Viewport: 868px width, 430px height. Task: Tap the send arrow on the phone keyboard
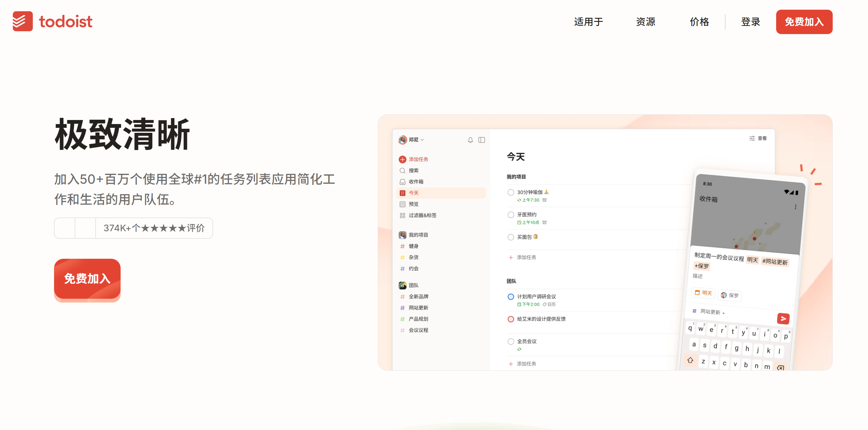coord(783,318)
